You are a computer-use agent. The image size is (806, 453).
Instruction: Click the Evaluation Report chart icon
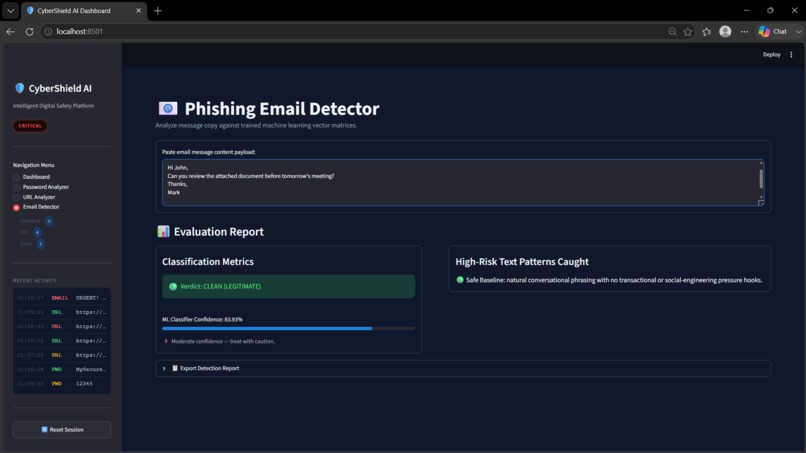point(163,231)
